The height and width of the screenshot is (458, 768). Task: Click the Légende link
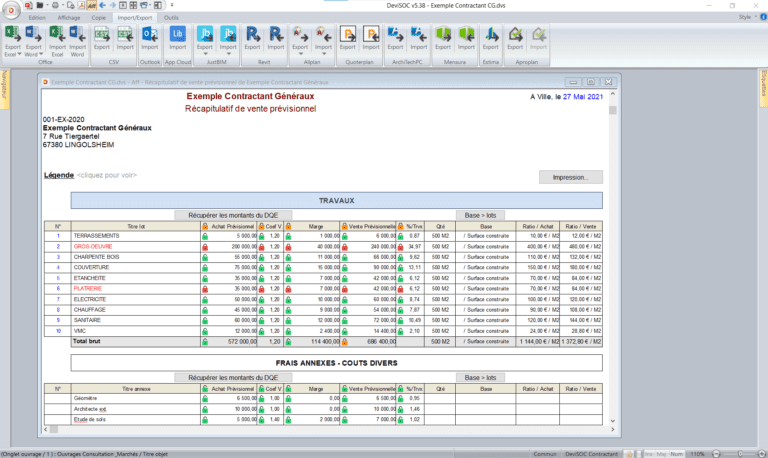point(59,175)
